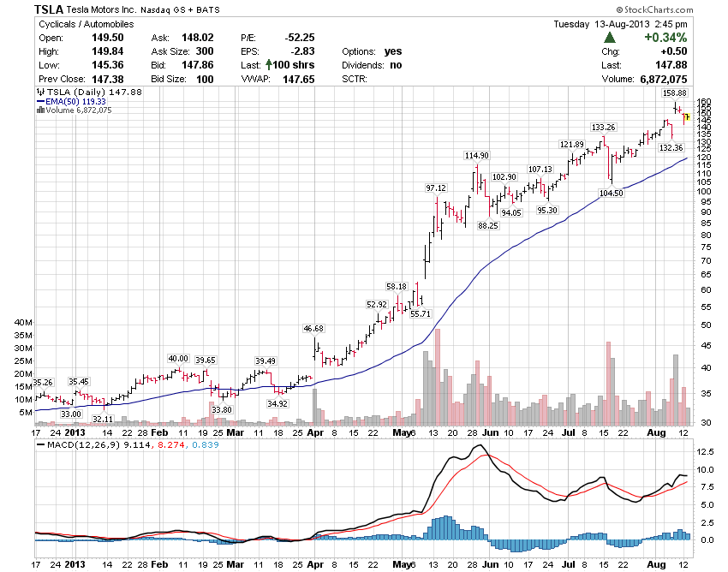Click the yellow current price marker on price axis
Screen dimensions: 728x572
687,117
